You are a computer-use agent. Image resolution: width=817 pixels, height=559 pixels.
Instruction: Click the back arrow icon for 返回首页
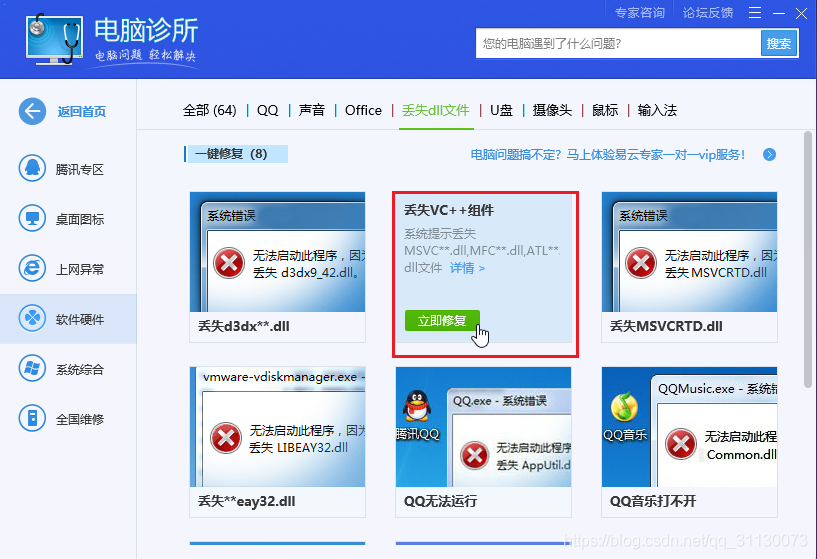[32, 111]
